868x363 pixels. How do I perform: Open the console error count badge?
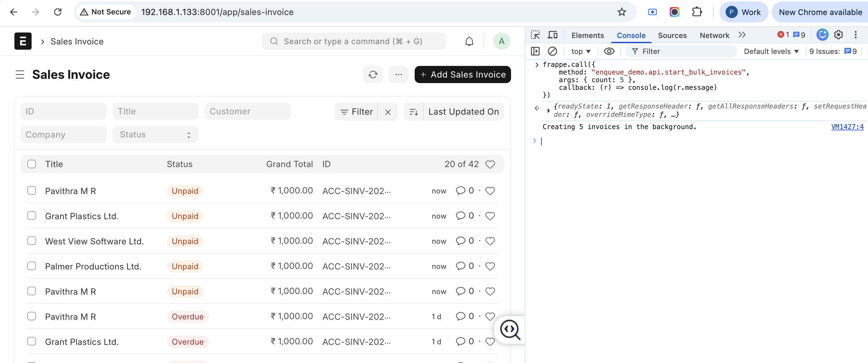point(783,35)
